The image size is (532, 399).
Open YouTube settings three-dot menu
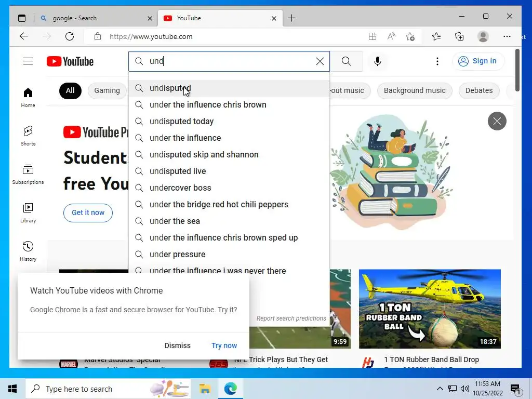pyautogui.click(x=437, y=61)
